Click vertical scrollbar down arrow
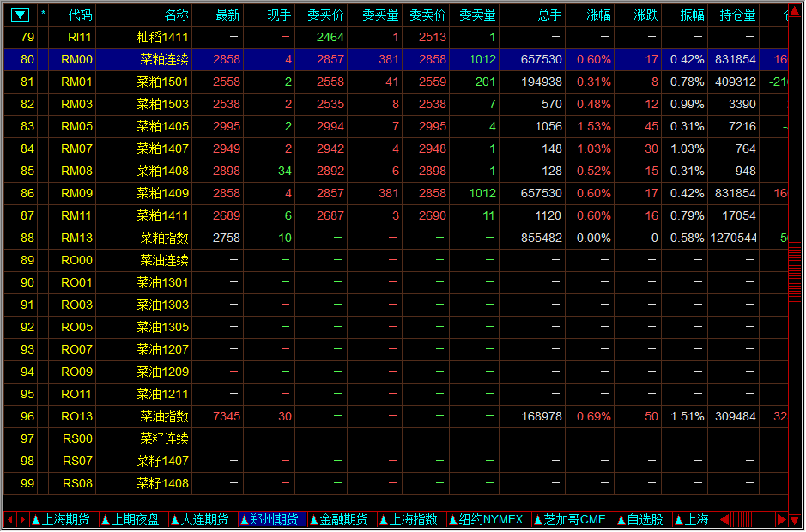The width and height of the screenshot is (806, 532). pos(795,520)
